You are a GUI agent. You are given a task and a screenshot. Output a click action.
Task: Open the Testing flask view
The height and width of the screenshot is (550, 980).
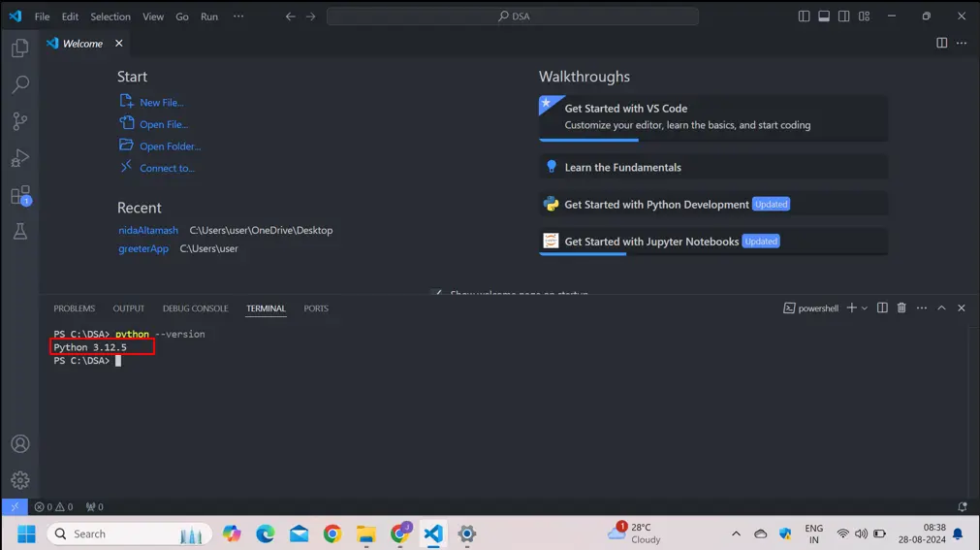click(20, 232)
